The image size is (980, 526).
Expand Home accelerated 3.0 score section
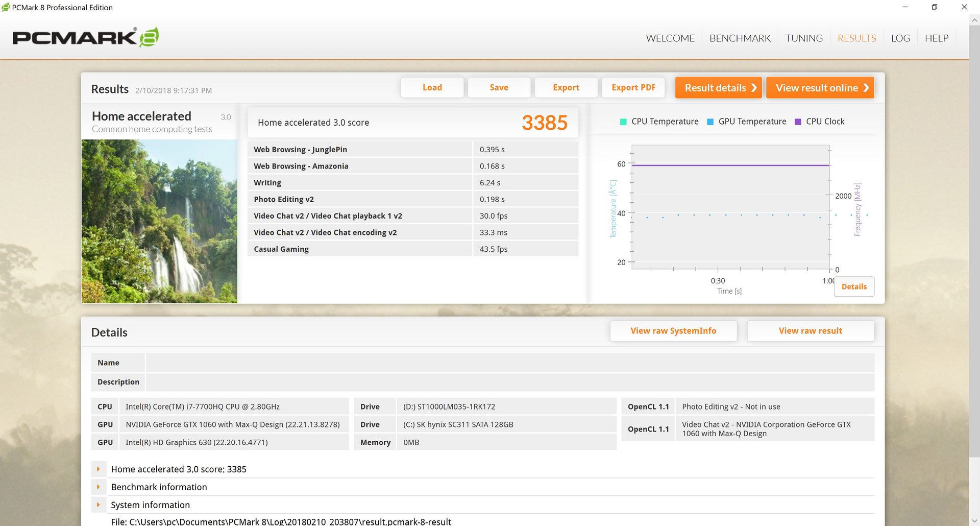tap(99, 469)
